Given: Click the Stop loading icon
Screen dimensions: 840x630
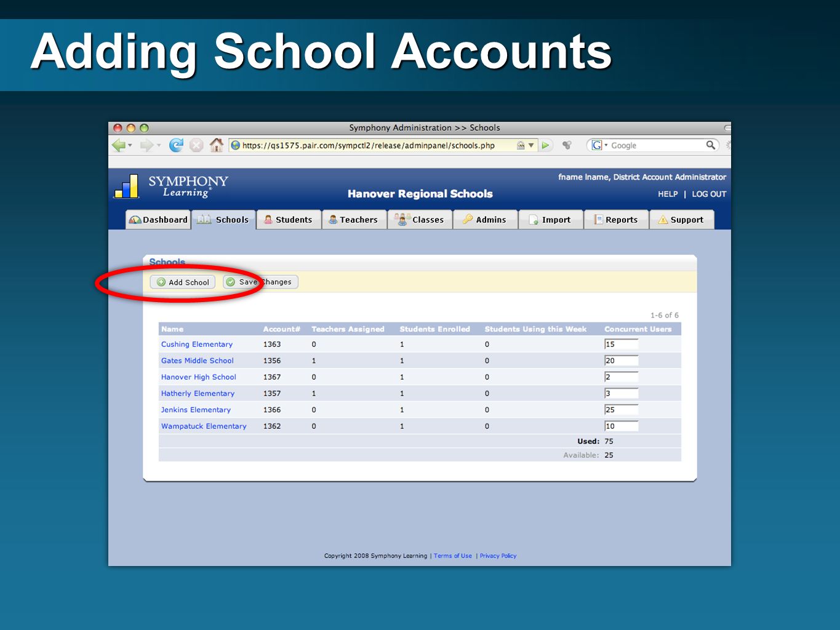Looking at the screenshot, I should (196, 145).
